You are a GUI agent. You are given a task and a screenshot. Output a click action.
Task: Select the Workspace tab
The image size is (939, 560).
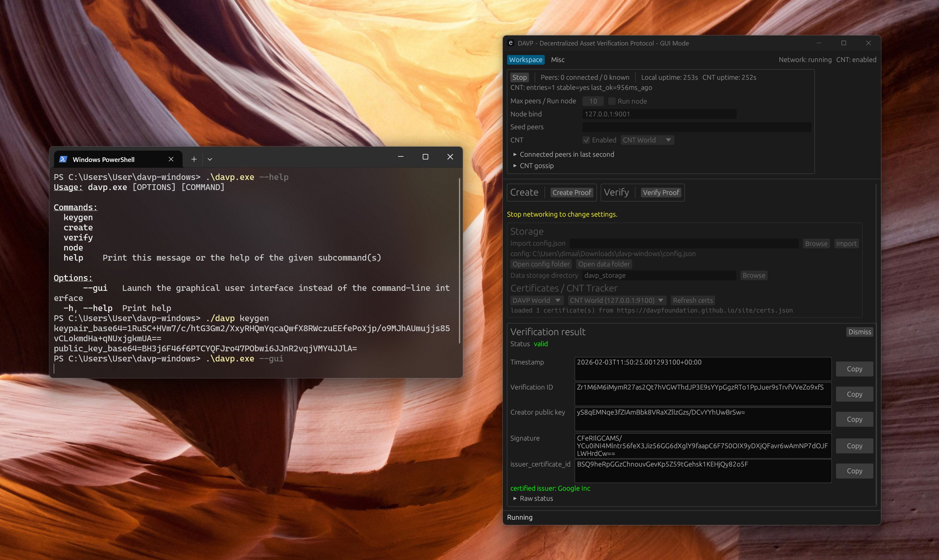click(x=525, y=60)
